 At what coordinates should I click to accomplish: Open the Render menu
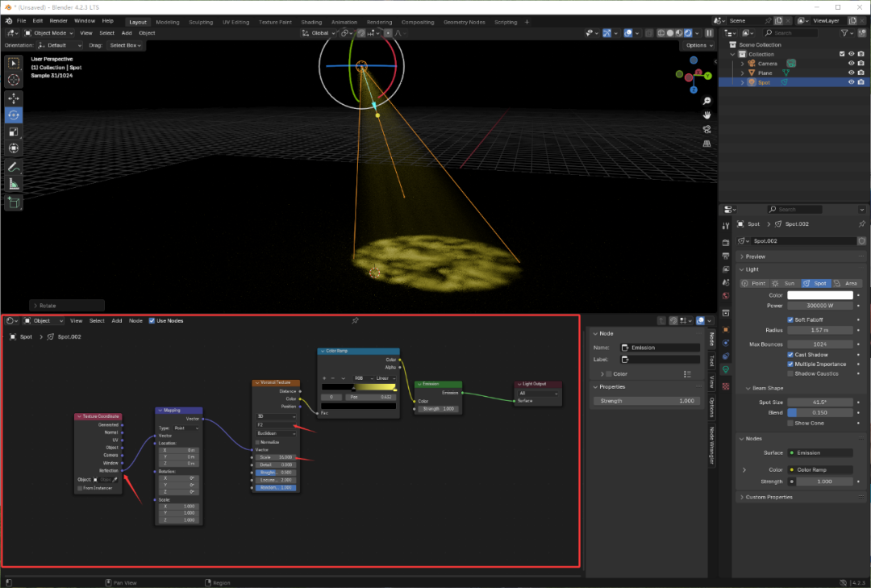(58, 20)
